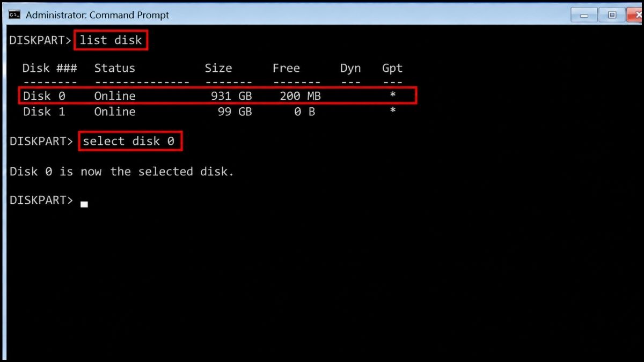Click the 'list disk' command text
Viewport: 644px width, 362px height.
111,40
